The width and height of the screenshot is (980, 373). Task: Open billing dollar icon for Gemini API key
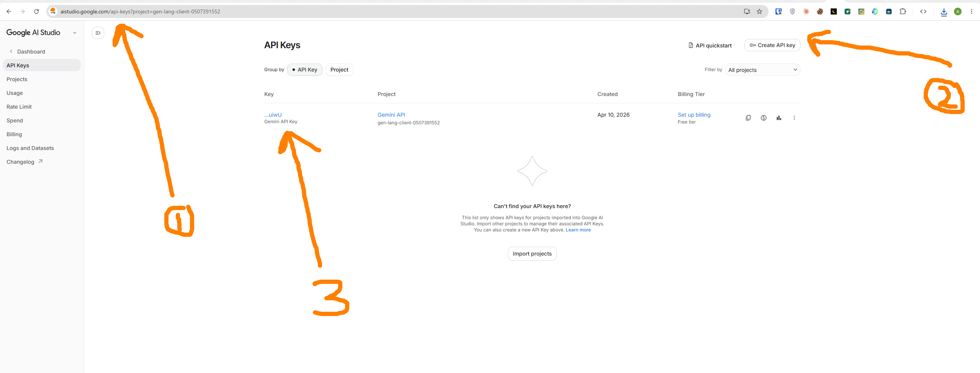tap(763, 118)
